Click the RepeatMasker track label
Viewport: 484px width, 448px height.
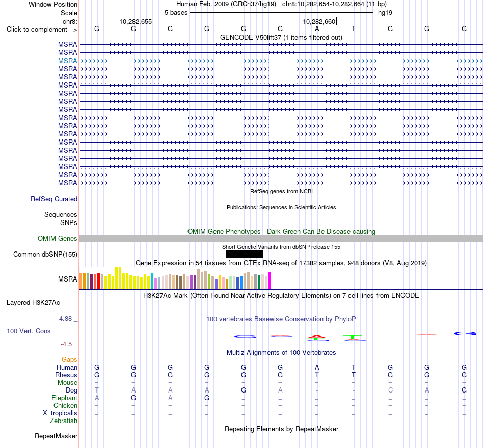click(x=56, y=436)
